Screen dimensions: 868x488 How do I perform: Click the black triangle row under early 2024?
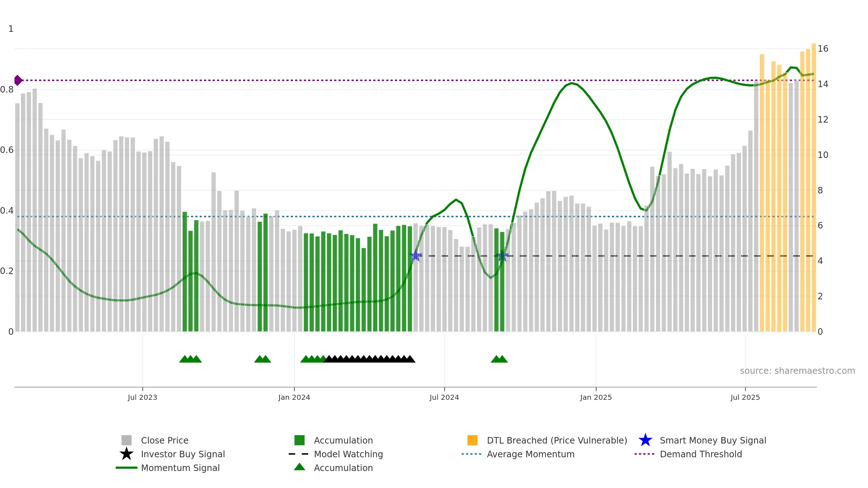click(369, 359)
